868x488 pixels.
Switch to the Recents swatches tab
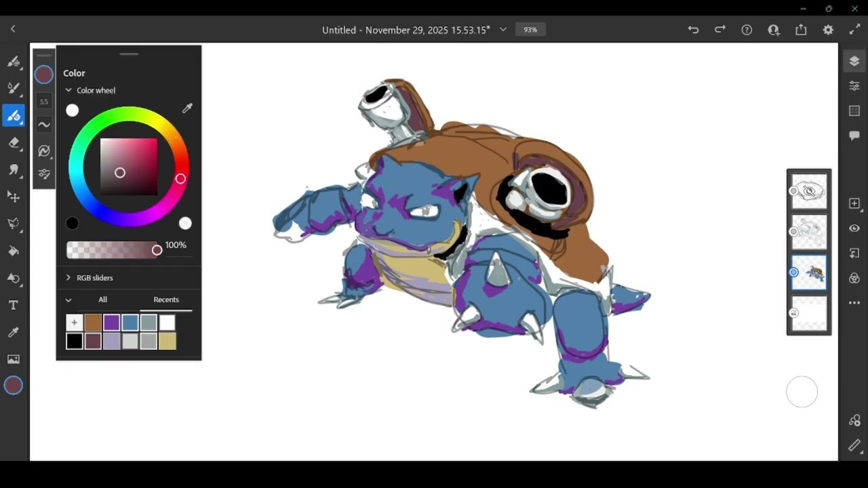tap(166, 300)
